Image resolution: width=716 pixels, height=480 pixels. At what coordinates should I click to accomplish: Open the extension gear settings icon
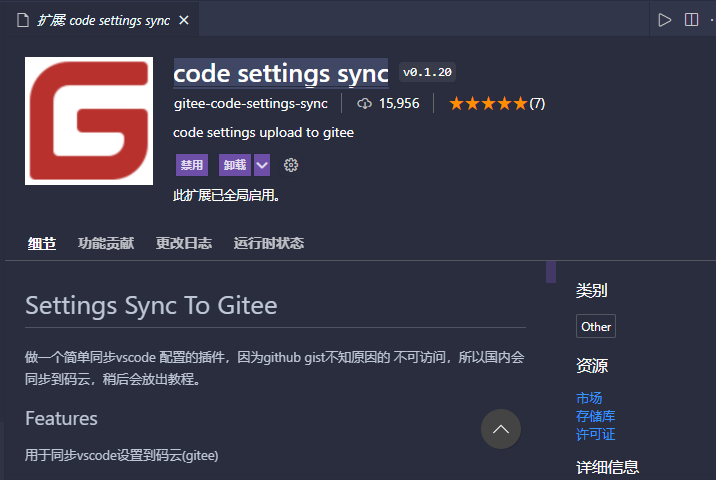point(291,165)
